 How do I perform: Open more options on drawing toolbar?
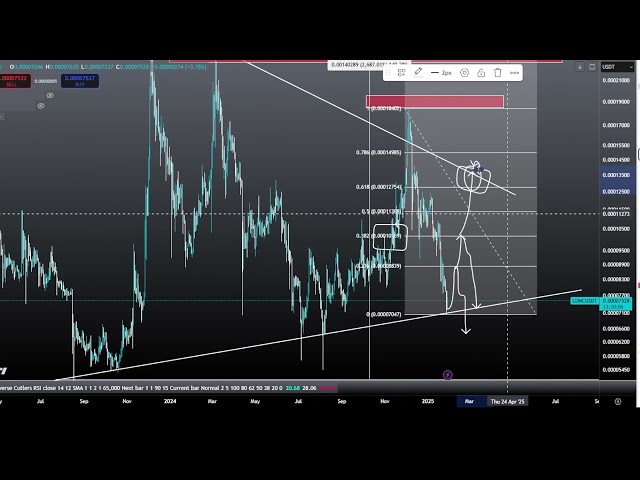514,73
